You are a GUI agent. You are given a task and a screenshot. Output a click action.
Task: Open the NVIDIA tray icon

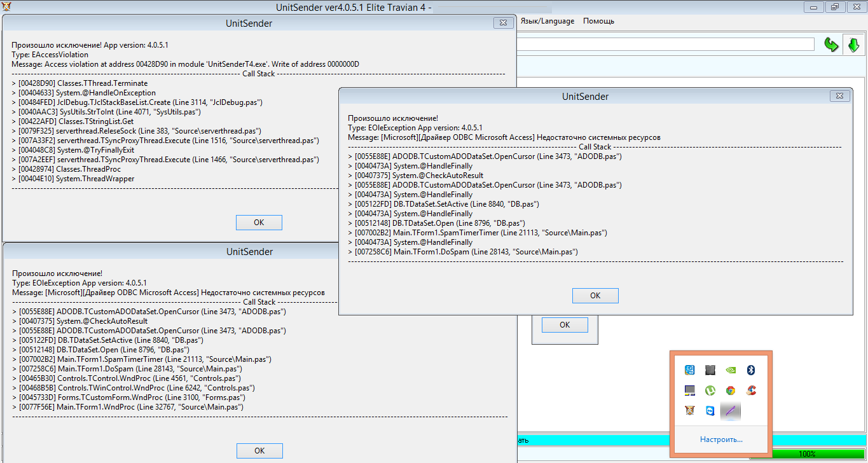coord(730,370)
